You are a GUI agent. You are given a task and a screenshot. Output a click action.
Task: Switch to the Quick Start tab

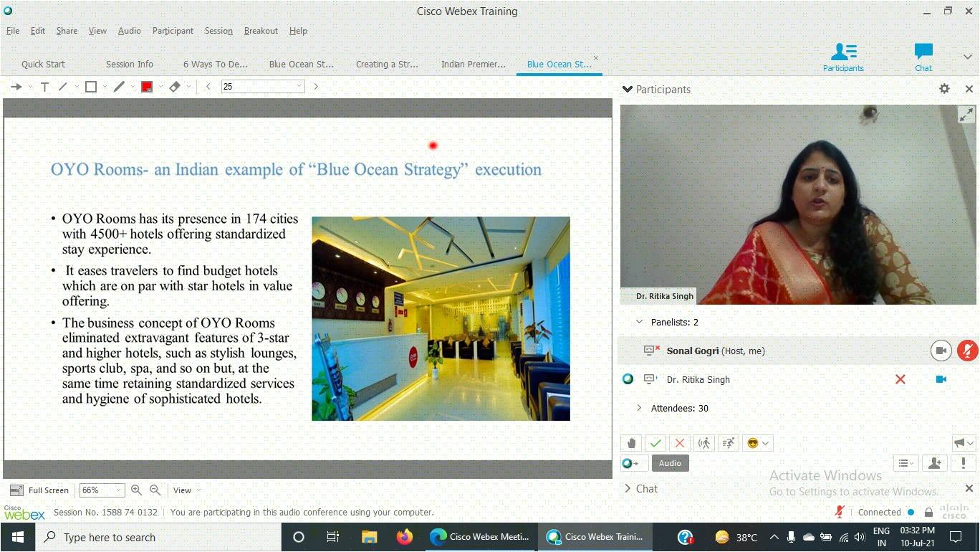[x=43, y=64]
